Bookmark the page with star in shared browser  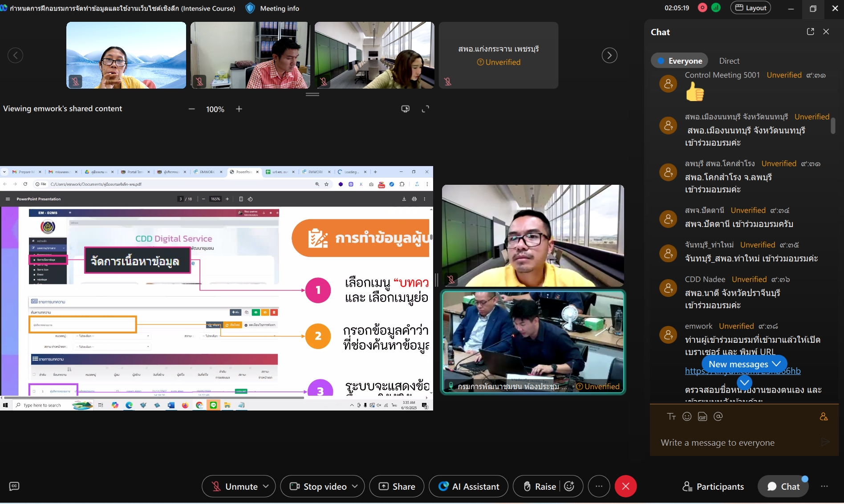327,184
